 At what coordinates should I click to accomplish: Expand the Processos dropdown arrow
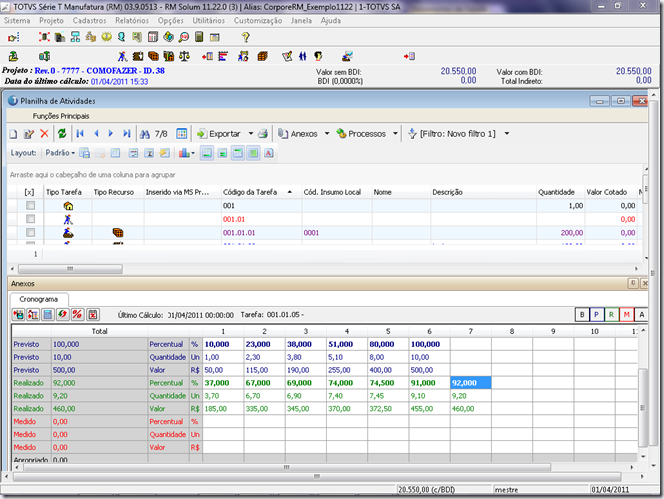[x=395, y=134]
